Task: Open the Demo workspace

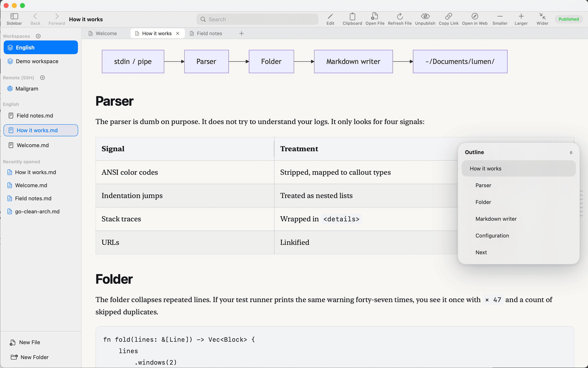Action: [x=41, y=61]
